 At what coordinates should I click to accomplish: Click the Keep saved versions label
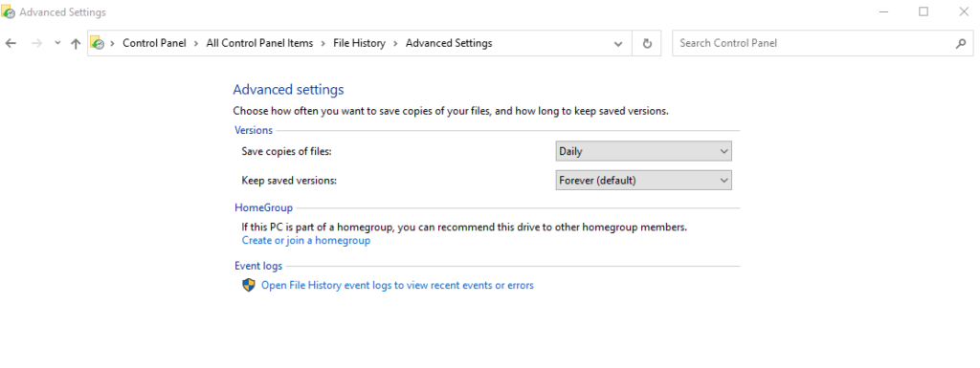[x=289, y=181]
